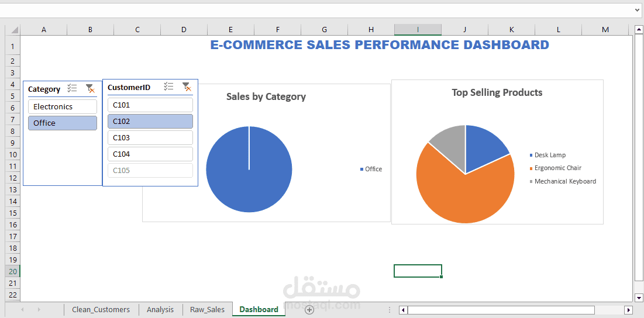
Task: Click the Category slicer header
Action: (x=44, y=89)
